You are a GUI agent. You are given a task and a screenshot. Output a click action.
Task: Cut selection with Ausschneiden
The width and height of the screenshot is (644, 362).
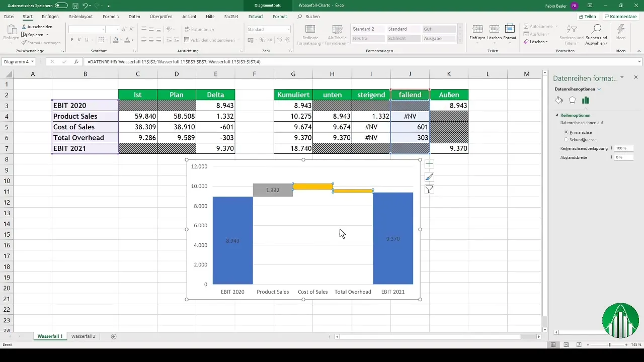pyautogui.click(x=37, y=27)
